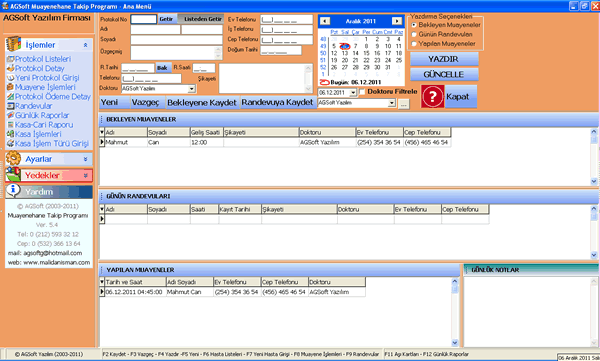The height and width of the screenshot is (361, 600).
Task: Expand the Ayarlar section
Action: pos(85,159)
